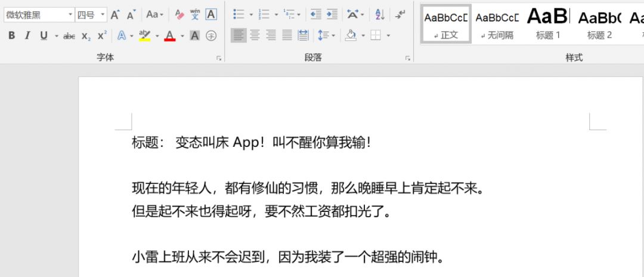
Task: Apply the 标题 1 style
Action: coord(548,23)
